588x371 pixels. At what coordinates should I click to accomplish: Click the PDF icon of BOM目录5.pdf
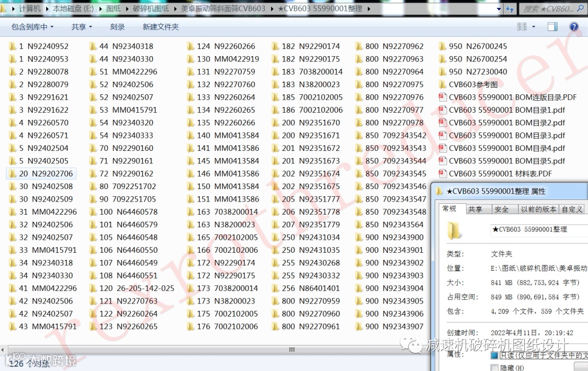click(443, 161)
